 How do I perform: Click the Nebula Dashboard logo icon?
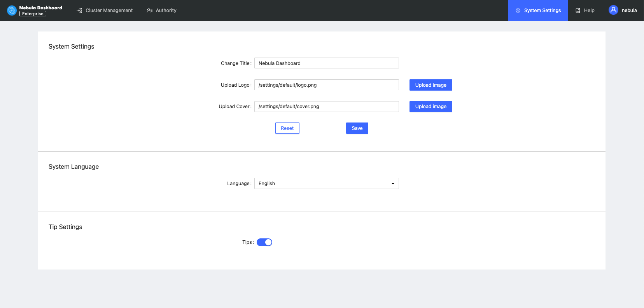coord(12,10)
